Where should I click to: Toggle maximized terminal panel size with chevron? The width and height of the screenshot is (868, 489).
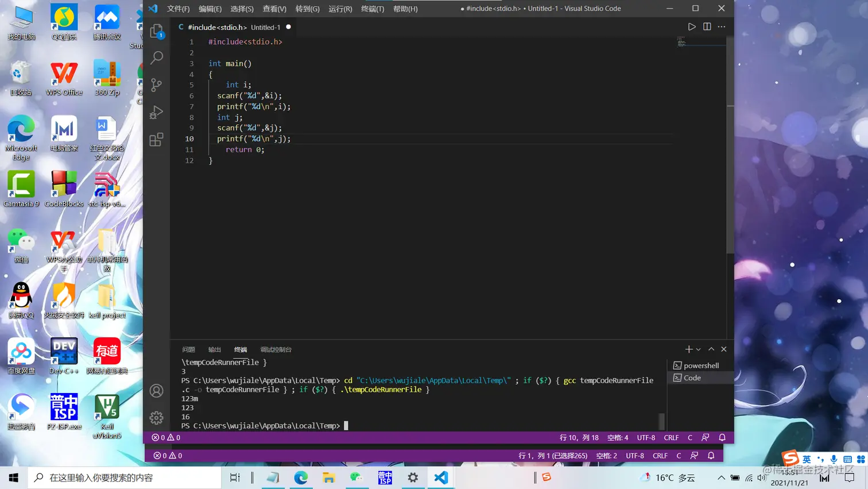coord(711,349)
